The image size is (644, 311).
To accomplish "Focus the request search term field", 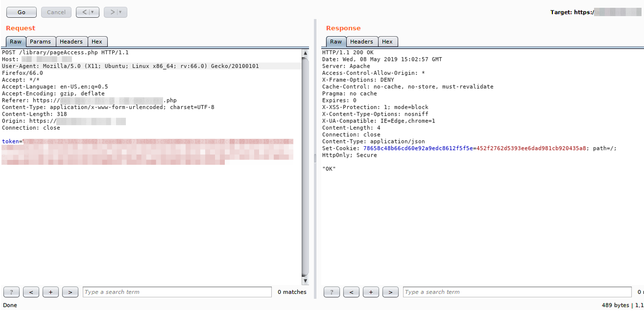I will [177, 292].
